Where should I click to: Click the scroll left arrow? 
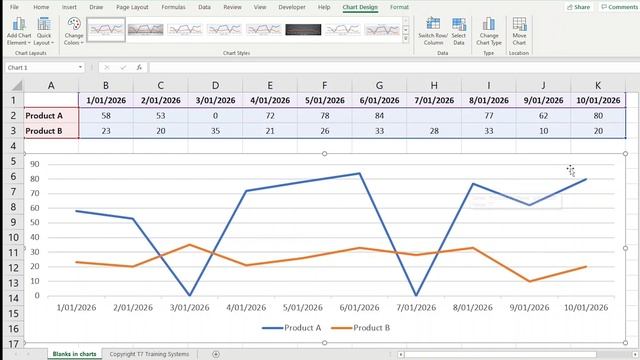[401, 354]
